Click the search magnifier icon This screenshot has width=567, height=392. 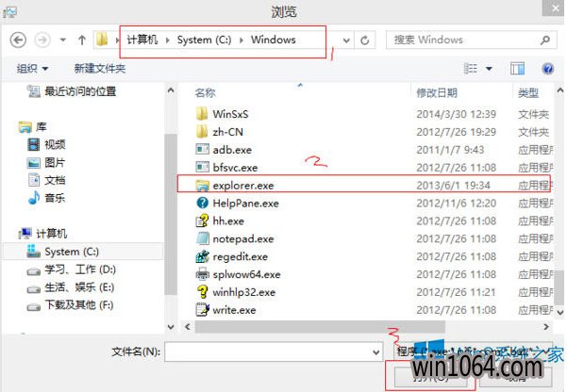pos(545,41)
